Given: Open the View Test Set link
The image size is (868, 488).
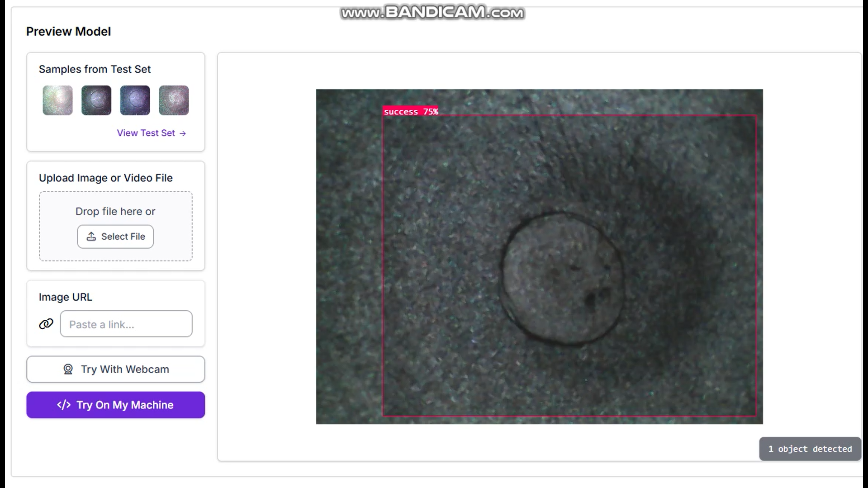Looking at the screenshot, I should pos(146,133).
